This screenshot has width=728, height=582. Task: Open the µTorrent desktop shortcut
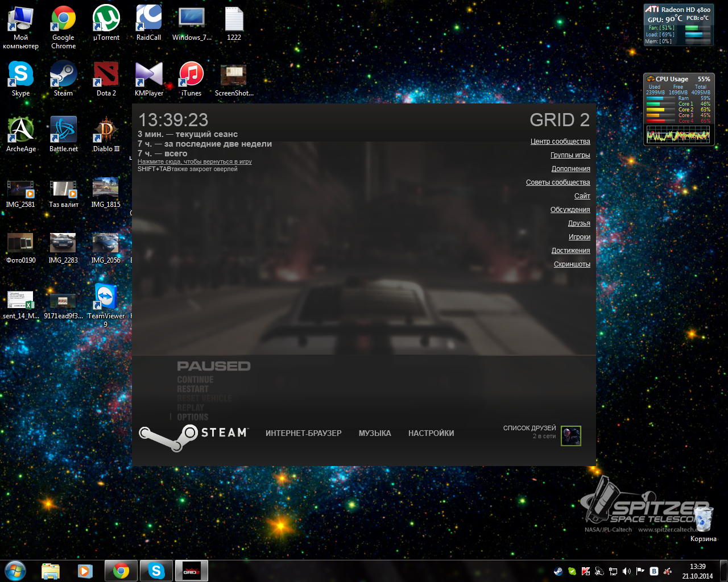tap(106, 23)
